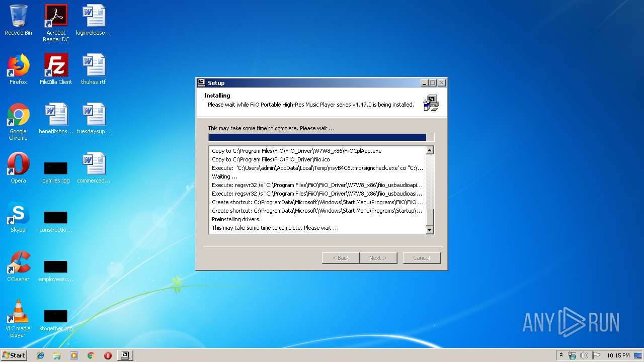Screen dimensions: 644x362
Task: Open Acrobat Reader DC shortcut
Action: [56, 23]
